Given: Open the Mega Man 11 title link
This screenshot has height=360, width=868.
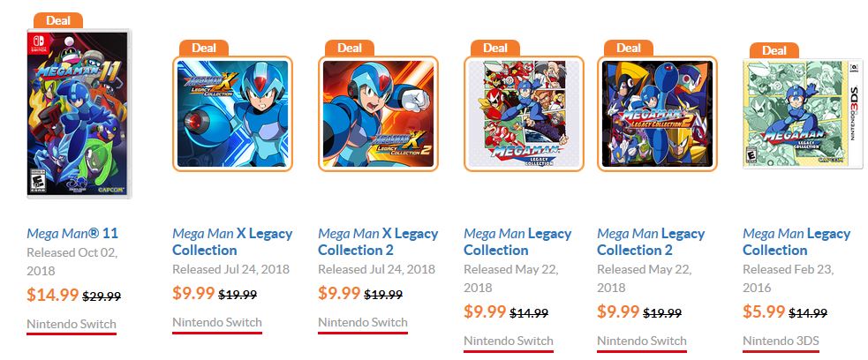Looking at the screenshot, I should [72, 233].
